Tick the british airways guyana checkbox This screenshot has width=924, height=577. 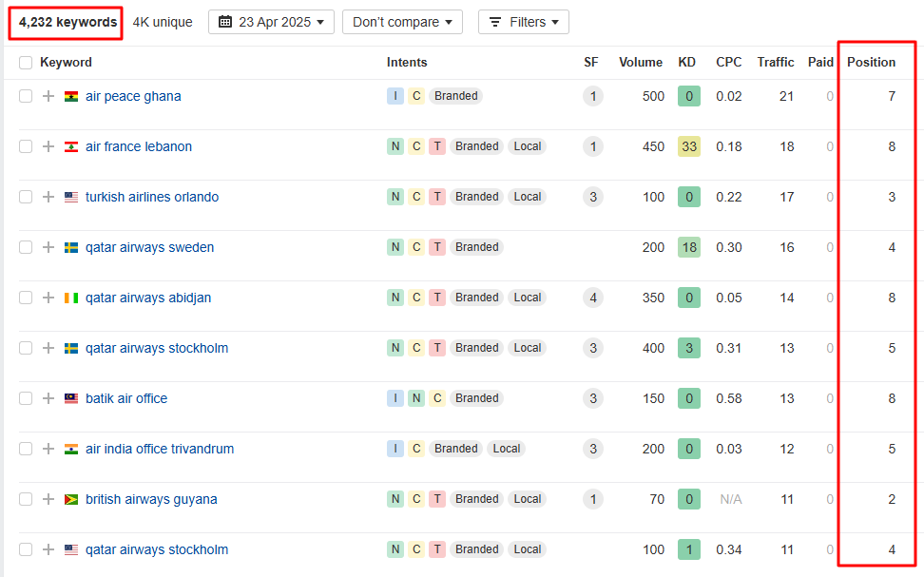(26, 499)
